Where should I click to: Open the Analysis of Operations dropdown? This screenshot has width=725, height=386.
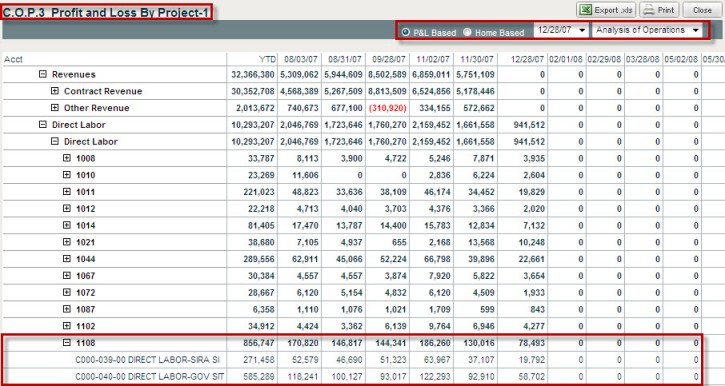pyautogui.click(x=647, y=30)
